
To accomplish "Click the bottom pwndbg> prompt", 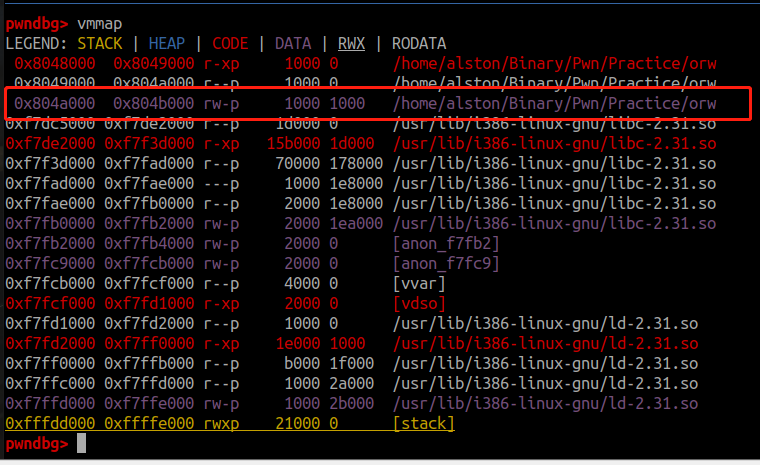I will click(x=37, y=443).
